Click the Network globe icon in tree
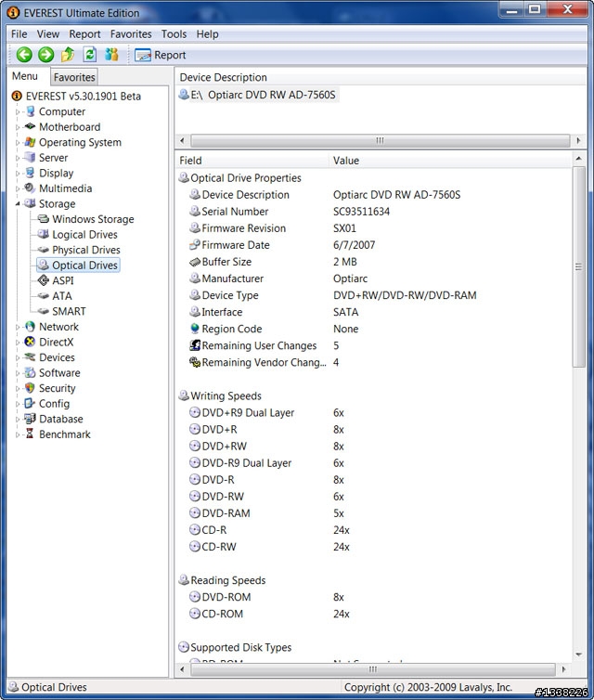The image size is (594, 700). point(30,327)
